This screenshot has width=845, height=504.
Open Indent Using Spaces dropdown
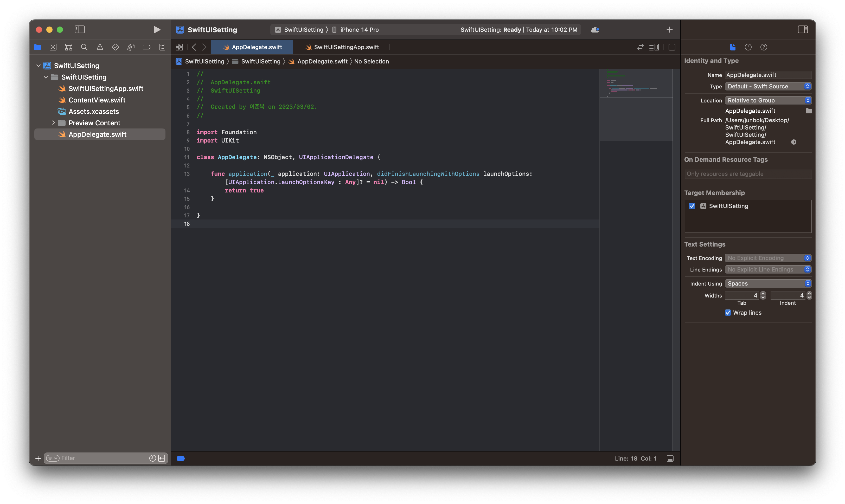click(767, 283)
